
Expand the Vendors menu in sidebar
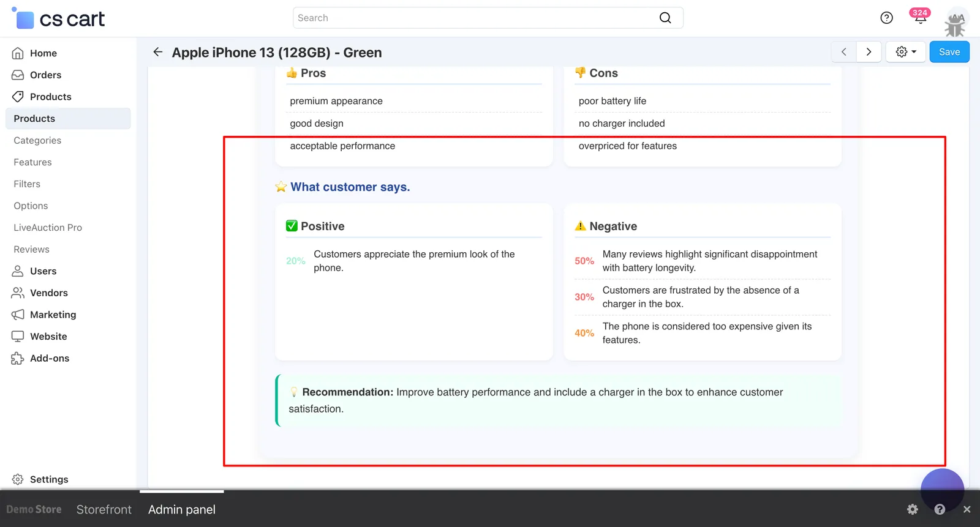(48, 293)
